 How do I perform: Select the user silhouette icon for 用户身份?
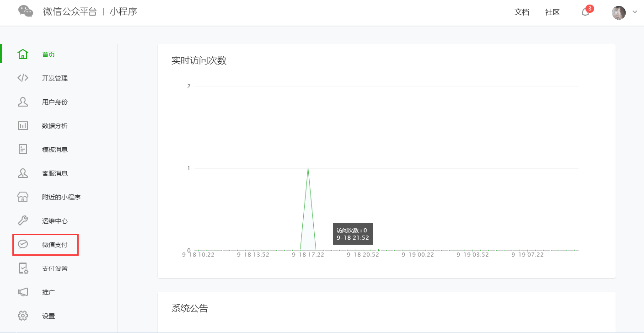23,102
